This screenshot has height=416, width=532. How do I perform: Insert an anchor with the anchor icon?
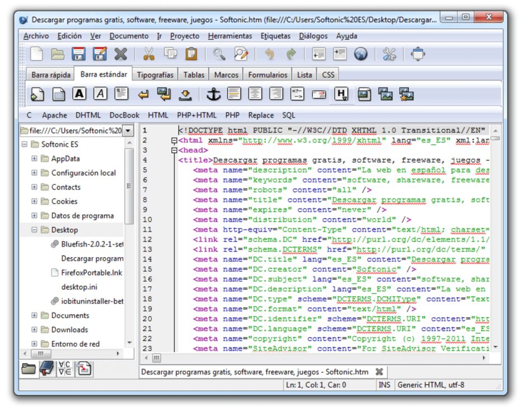click(x=213, y=94)
